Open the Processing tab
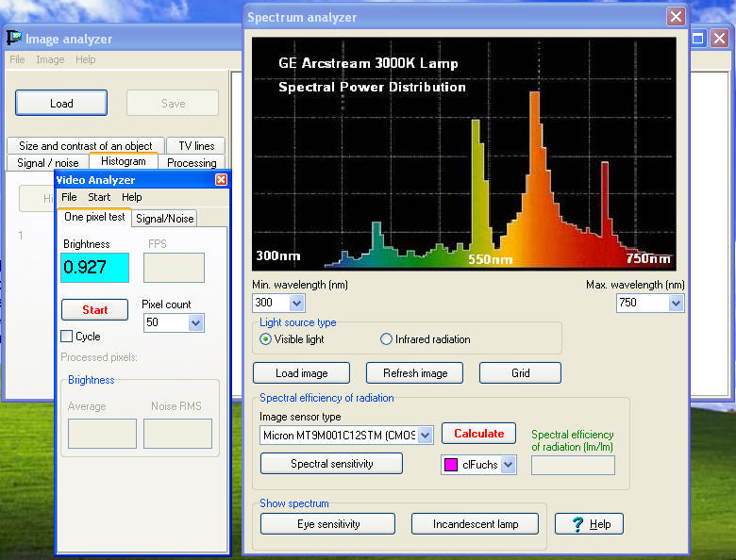This screenshot has height=560, width=736. (x=192, y=163)
